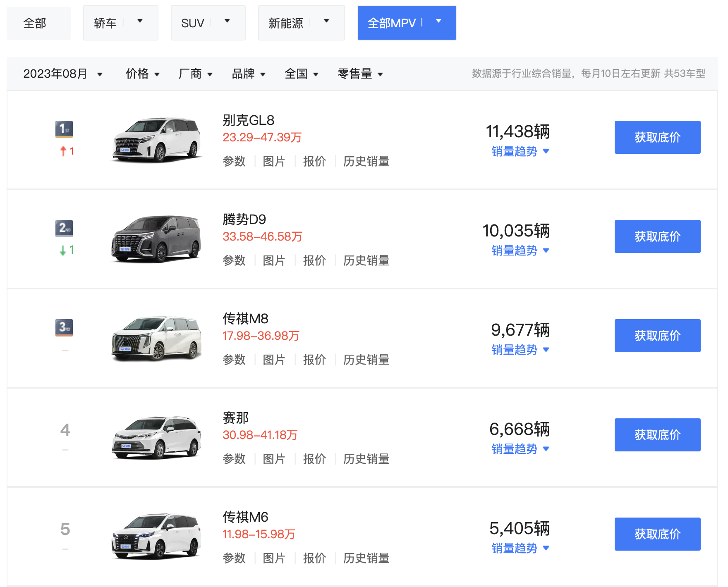This screenshot has height=587, width=728.
Task: Open the SUV category dropdown
Action: coord(227,21)
